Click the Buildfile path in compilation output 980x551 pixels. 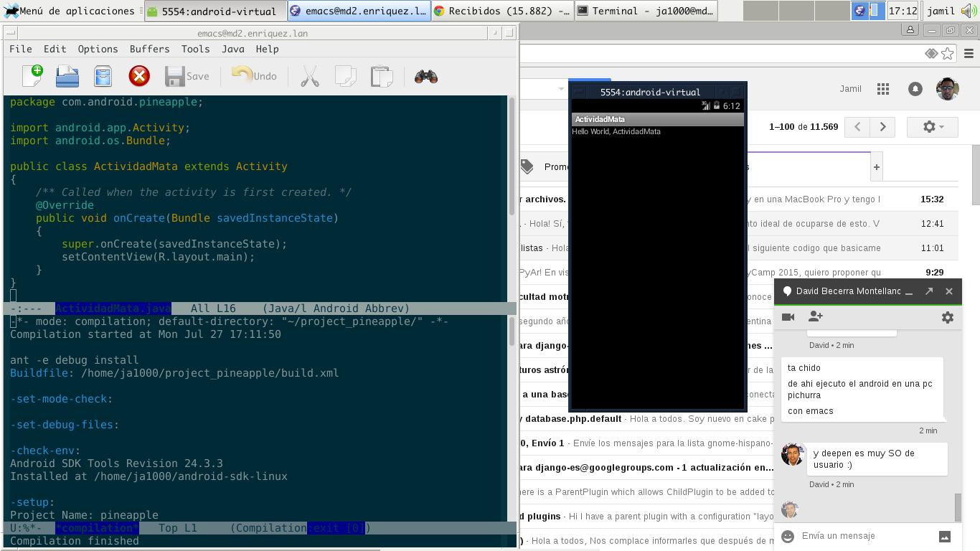pyautogui.click(x=209, y=373)
